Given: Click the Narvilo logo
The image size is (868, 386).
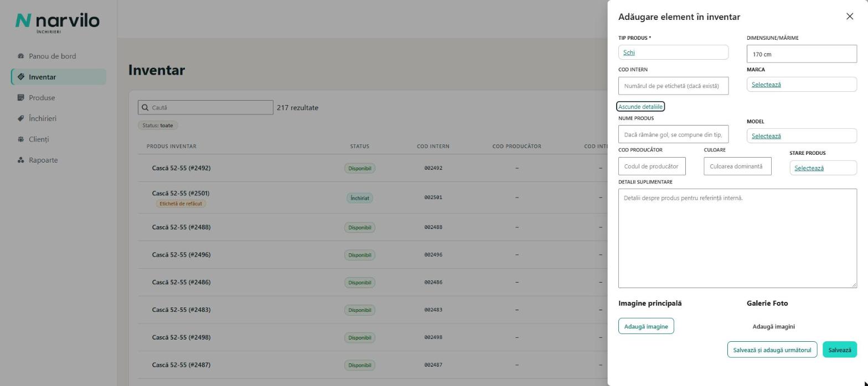Looking at the screenshot, I should coord(58,23).
